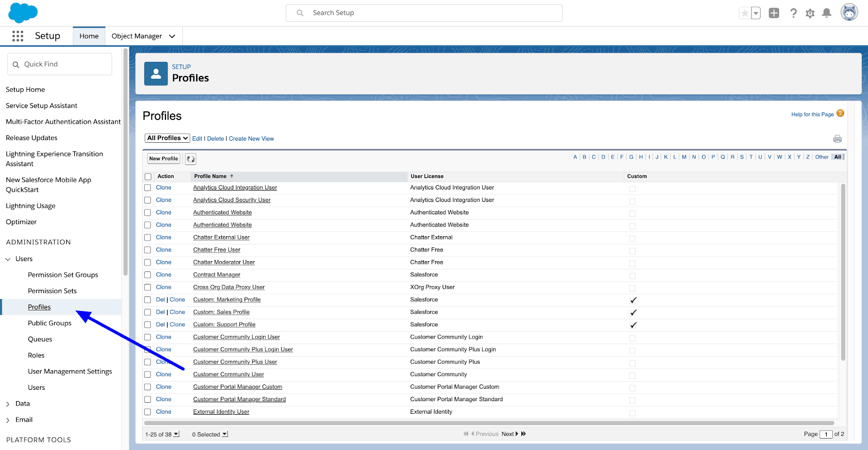Viewport: 868px width, 450px height.
Task: Open the Notifications bell icon
Action: point(827,13)
